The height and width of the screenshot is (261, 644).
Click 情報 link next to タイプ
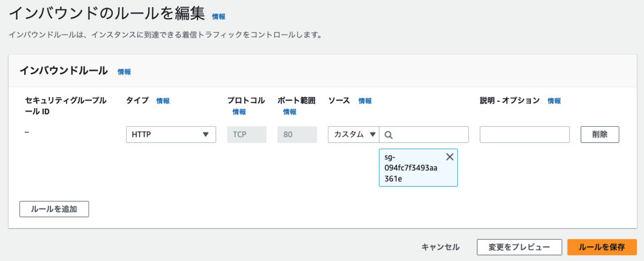163,101
